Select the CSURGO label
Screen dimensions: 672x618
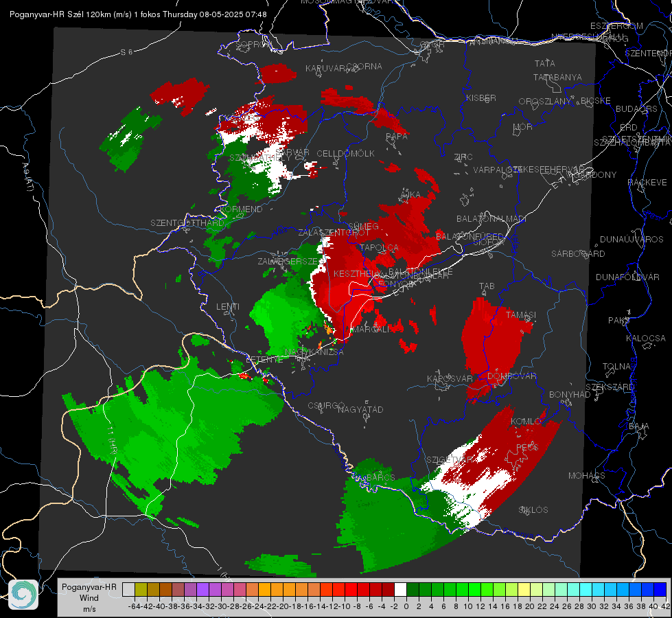[x=326, y=405]
